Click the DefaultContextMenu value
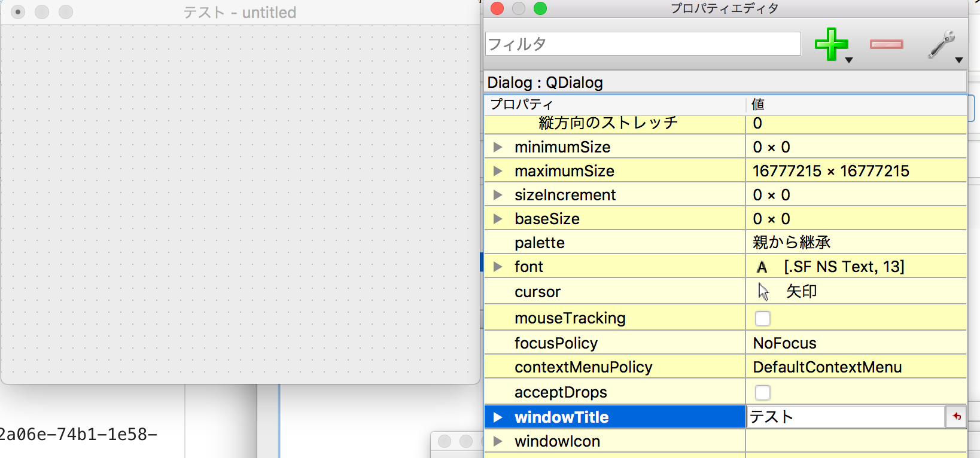Image resolution: width=980 pixels, height=458 pixels. (x=827, y=367)
